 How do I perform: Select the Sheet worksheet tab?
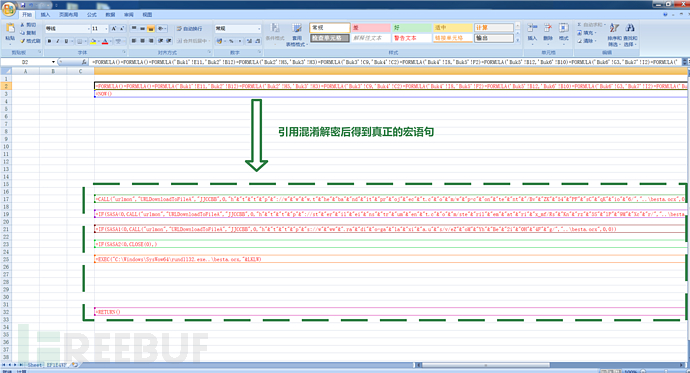tap(34, 365)
